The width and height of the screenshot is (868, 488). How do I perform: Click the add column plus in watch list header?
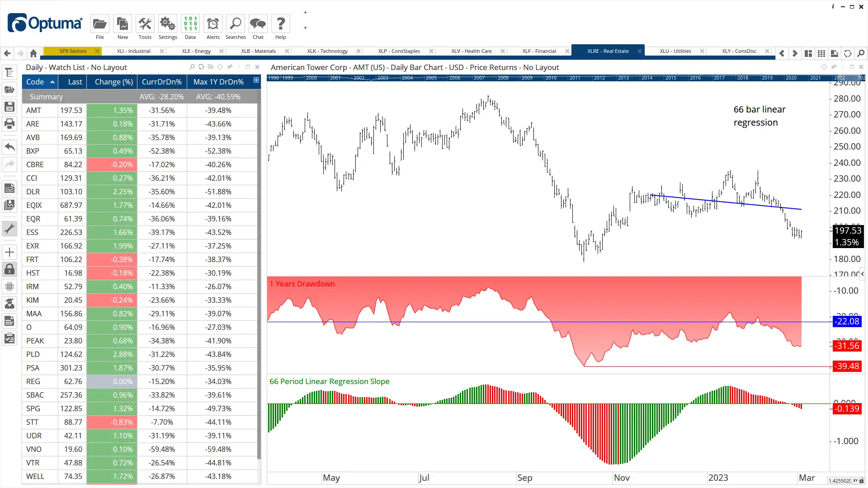256,80
